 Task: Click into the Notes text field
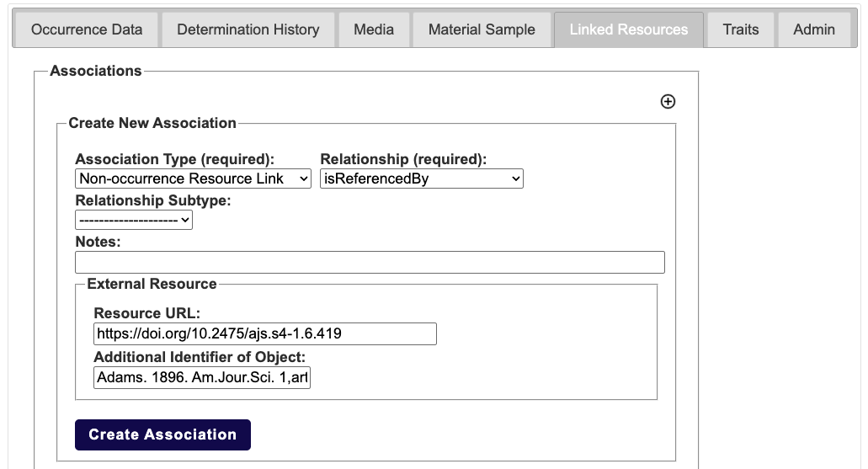370,262
